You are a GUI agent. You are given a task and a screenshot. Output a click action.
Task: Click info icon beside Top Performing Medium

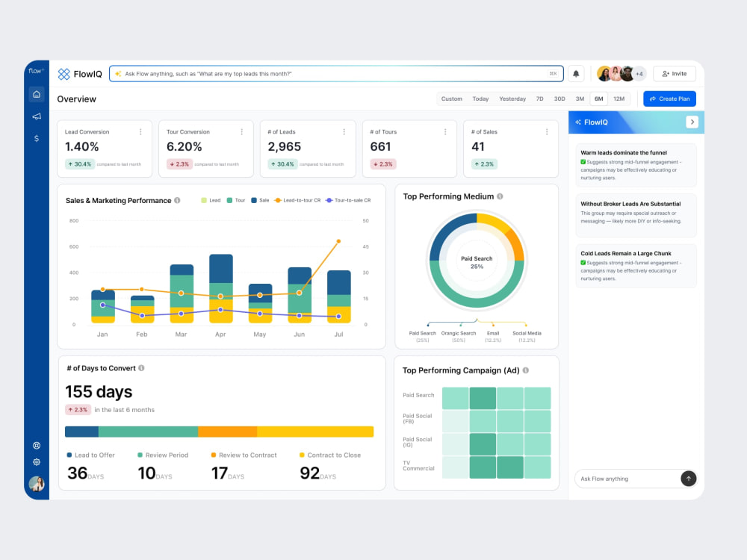pyautogui.click(x=500, y=196)
